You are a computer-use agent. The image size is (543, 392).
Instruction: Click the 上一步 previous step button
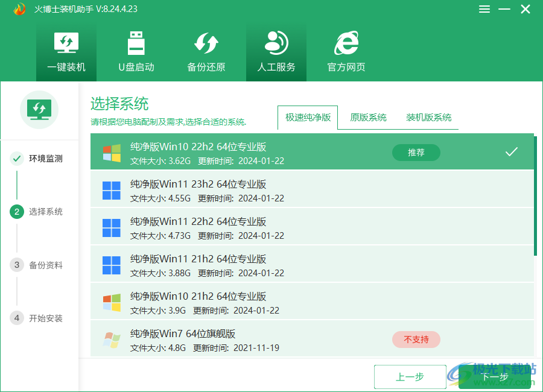pos(410,376)
